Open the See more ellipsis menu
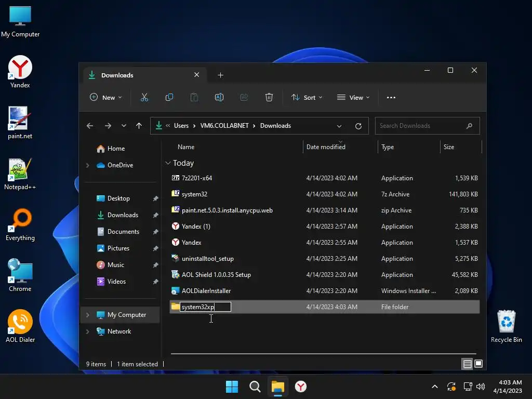Viewport: 532px width, 399px height. pyautogui.click(x=391, y=97)
